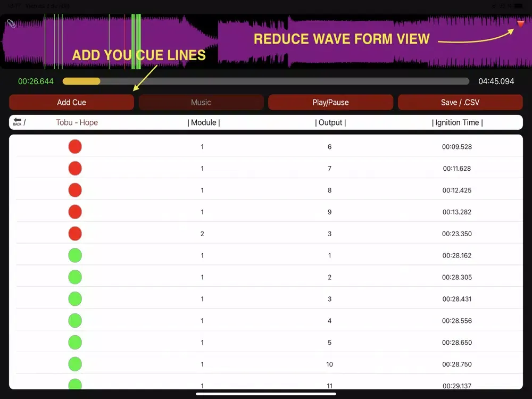Tap red status dot for cue 00:13.282

pos(75,212)
